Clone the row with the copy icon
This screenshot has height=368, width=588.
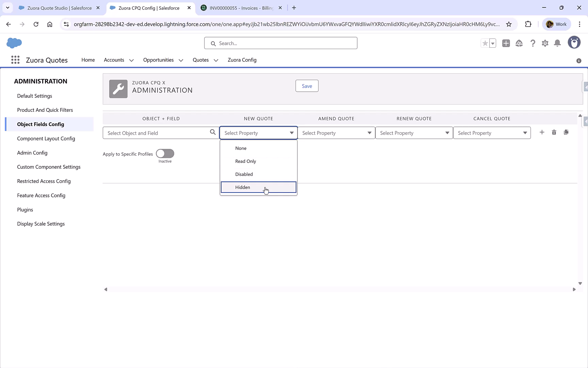pos(566,132)
